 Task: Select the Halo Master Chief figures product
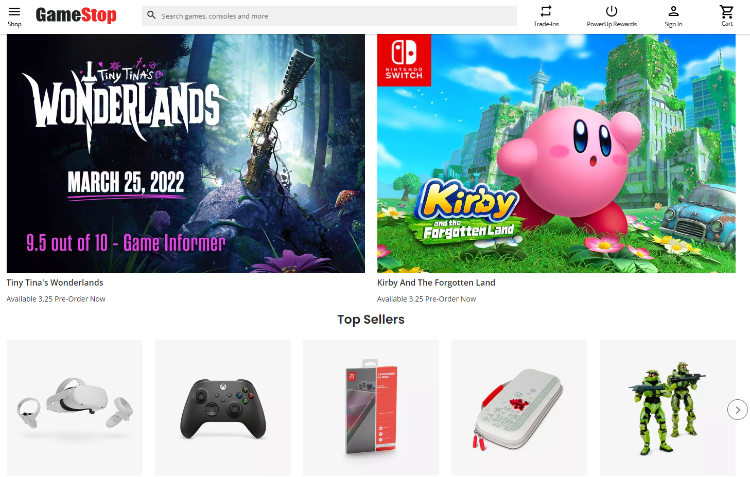[668, 407]
